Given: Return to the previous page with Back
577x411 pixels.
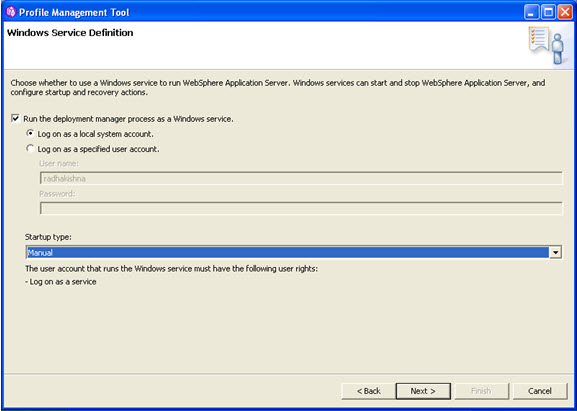Looking at the screenshot, I should (368, 391).
